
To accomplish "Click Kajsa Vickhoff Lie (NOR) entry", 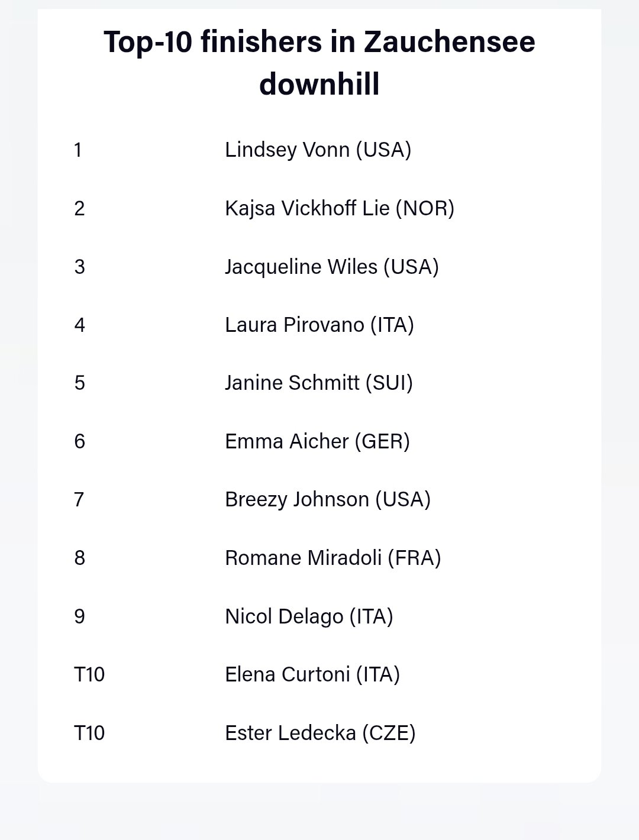I will pos(340,208).
